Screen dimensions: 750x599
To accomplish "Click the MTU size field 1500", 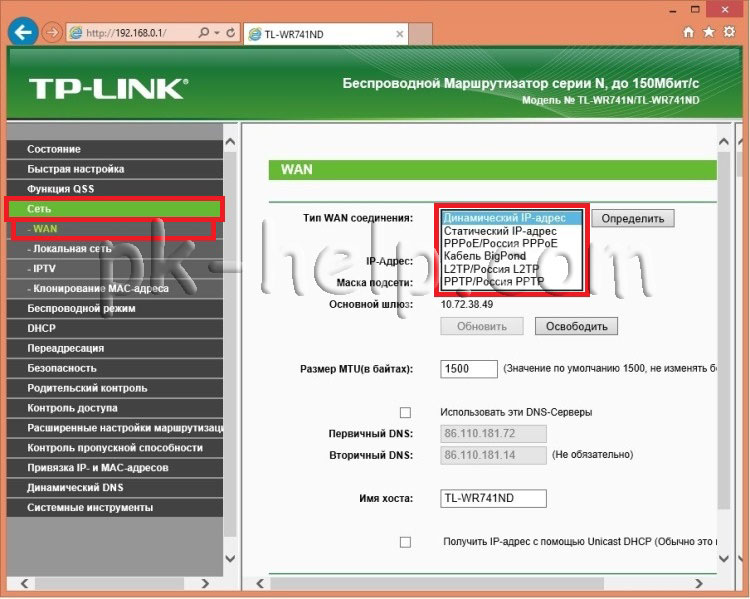I will (x=469, y=369).
